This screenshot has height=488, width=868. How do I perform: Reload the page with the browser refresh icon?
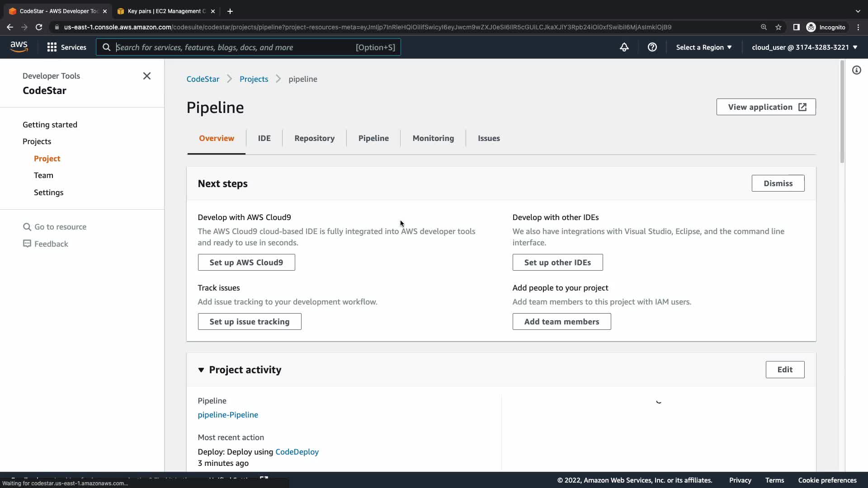(x=39, y=27)
